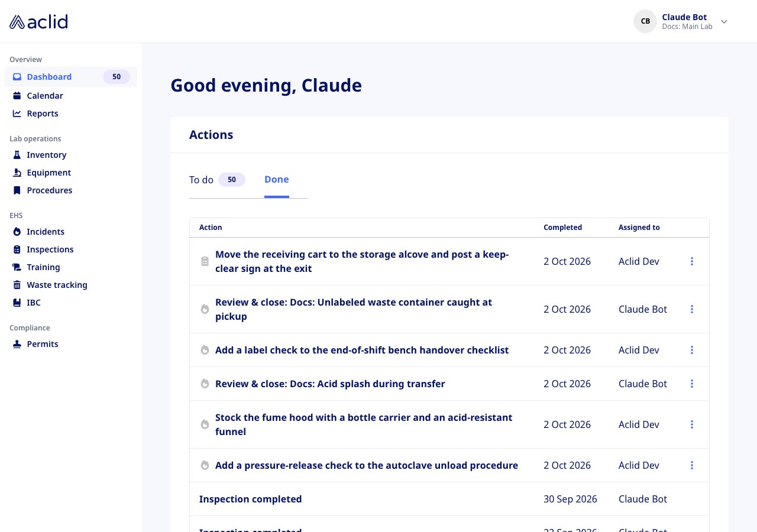Click the Waste tracking trash icon
The image size is (757, 532).
coord(17,285)
